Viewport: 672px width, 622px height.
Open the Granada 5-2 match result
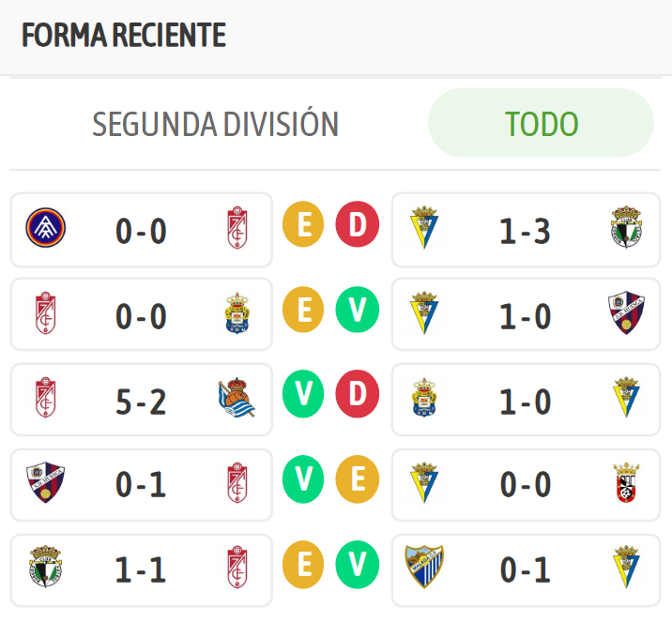pos(141,401)
